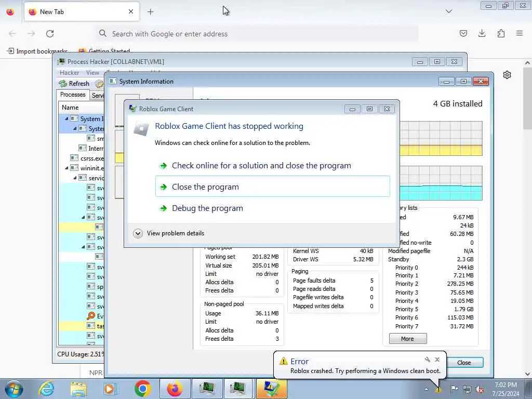Image resolution: width=532 pixels, height=399 pixels.
Task: Open the Hacker menu in Process Hacker
Action: [x=69, y=73]
